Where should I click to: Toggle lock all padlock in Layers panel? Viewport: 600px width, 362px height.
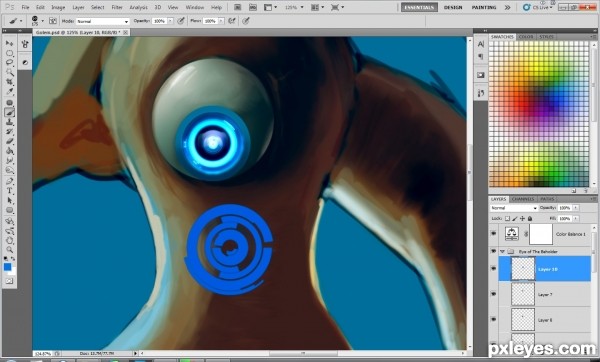[x=530, y=219]
